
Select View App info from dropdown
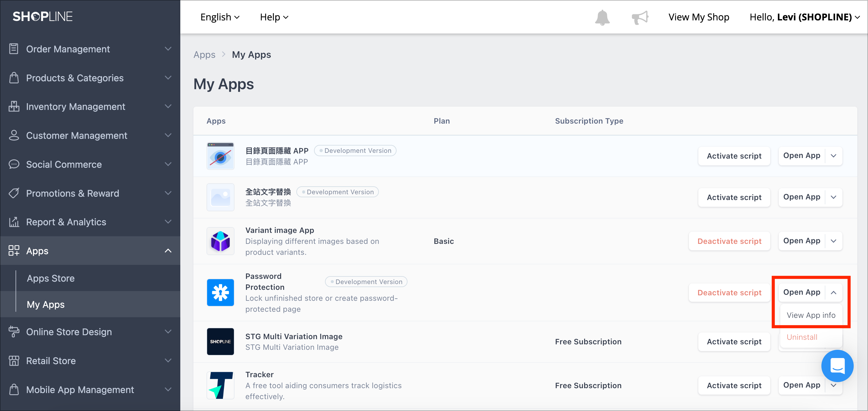811,315
